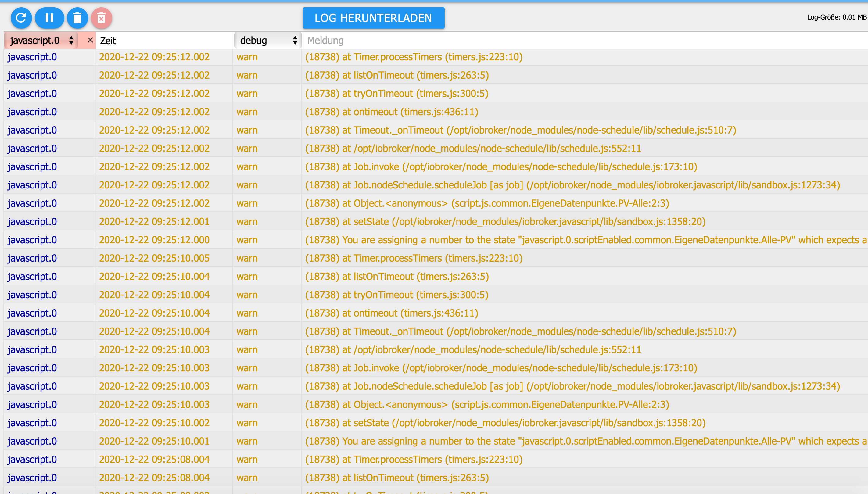Pause the log output
This screenshot has height=494, width=868.
pos(49,18)
